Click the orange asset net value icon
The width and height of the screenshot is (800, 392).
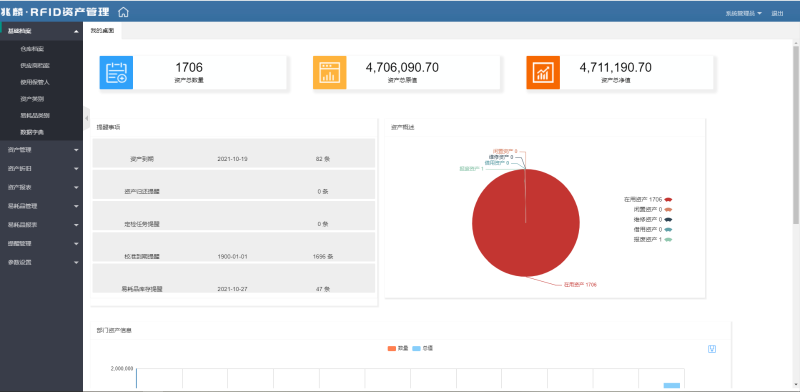tap(543, 72)
